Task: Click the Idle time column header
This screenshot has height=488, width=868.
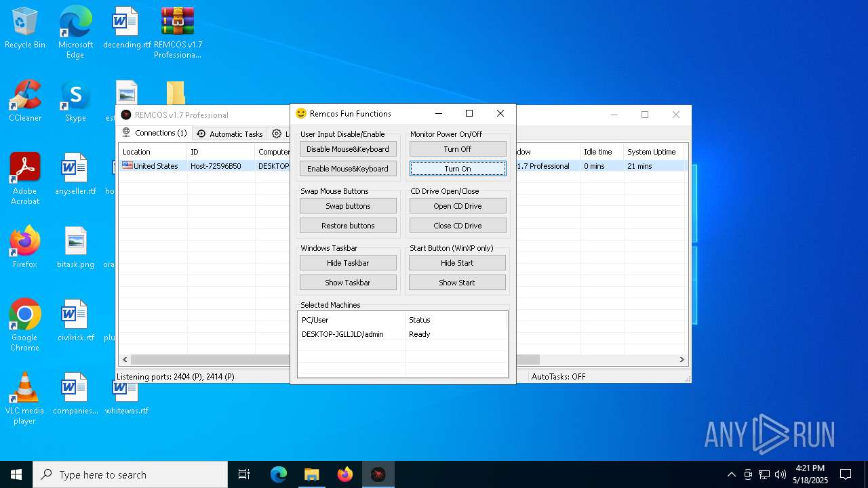Action: point(601,152)
